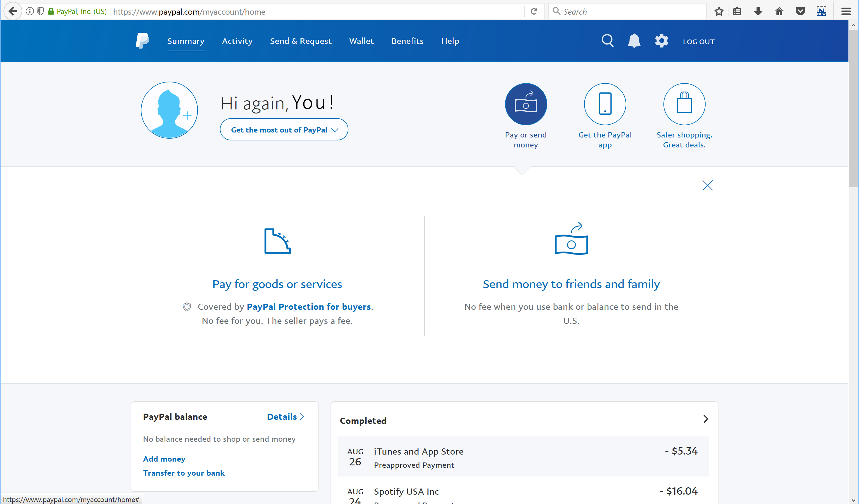Open PayPal Protection for buyers link
Screen dimensions: 859x504
point(309,307)
